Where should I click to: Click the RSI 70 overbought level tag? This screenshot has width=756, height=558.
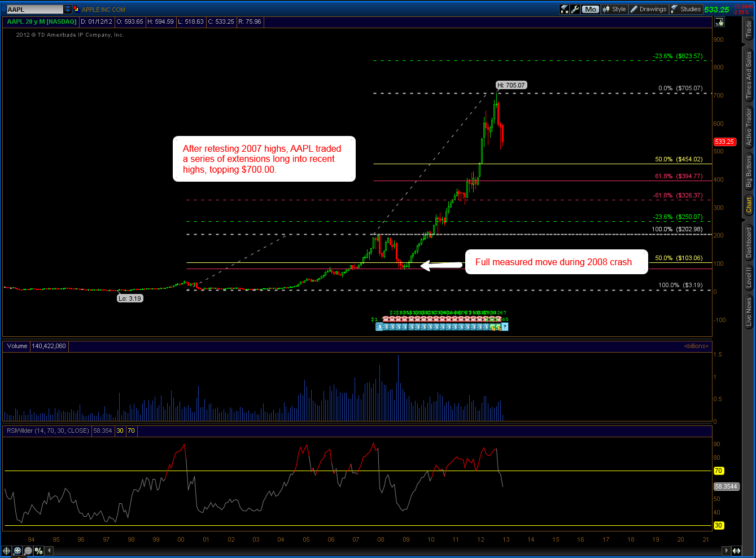point(718,471)
